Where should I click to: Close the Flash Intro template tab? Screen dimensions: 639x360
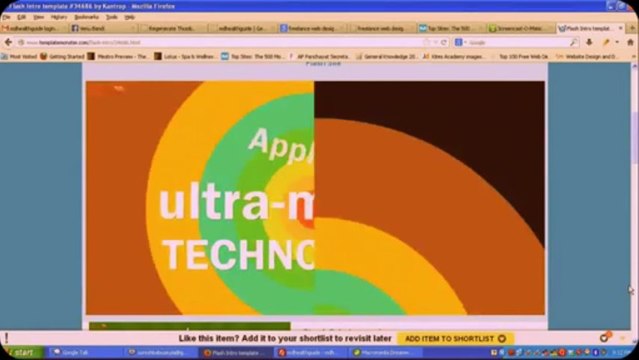click(x=621, y=28)
